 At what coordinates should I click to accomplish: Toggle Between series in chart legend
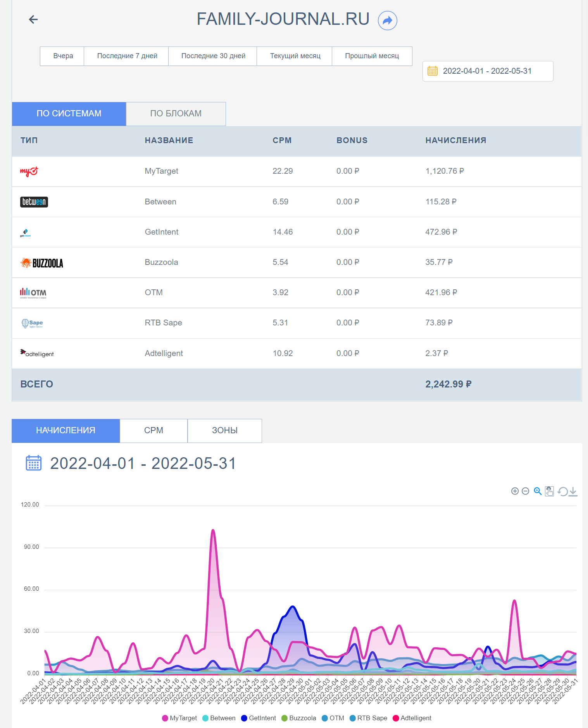[219, 718]
